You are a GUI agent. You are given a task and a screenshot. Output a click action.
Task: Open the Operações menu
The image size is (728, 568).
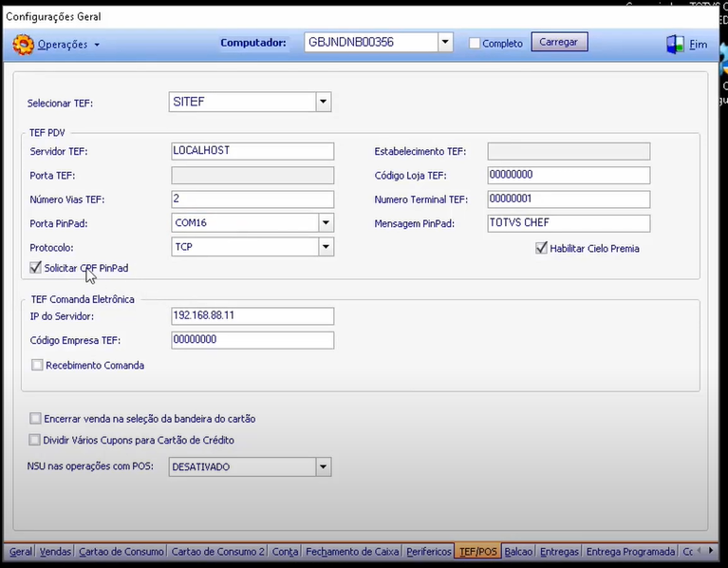[x=68, y=45]
